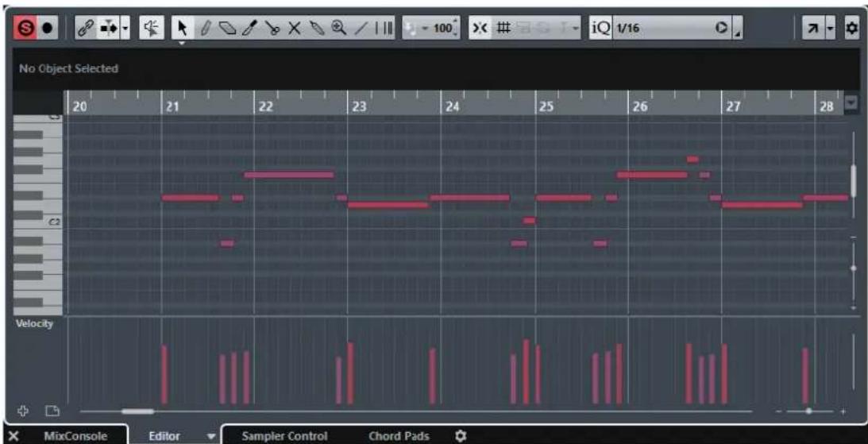Toggle the Auto-Scroll button
868x444 pixels.
tap(107, 28)
